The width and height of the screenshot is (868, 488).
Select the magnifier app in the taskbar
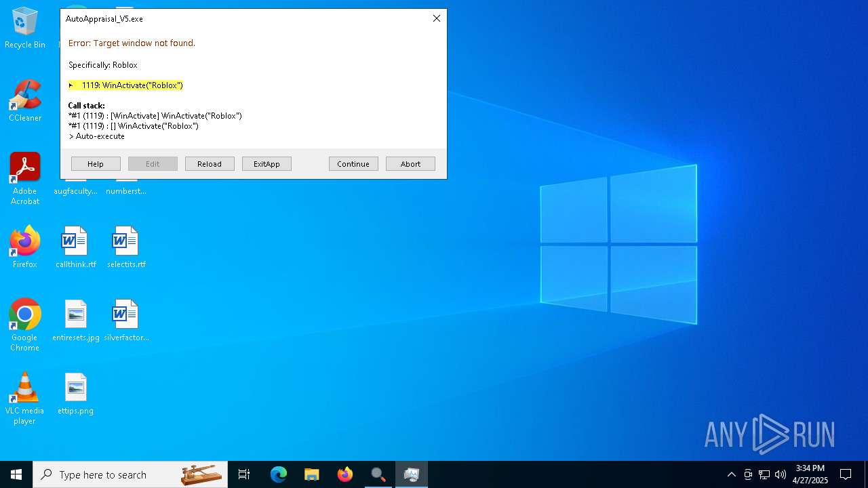click(x=378, y=474)
